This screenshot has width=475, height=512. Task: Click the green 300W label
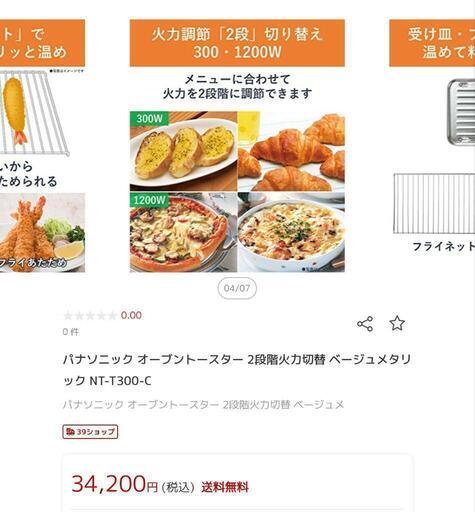(149, 118)
